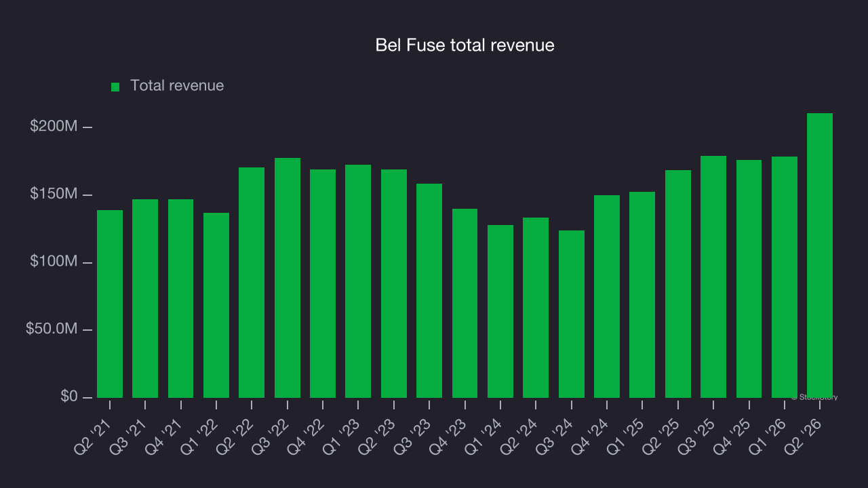The image size is (868, 488).
Task: Select the Q3 '21 revenue bar
Action: (145, 298)
